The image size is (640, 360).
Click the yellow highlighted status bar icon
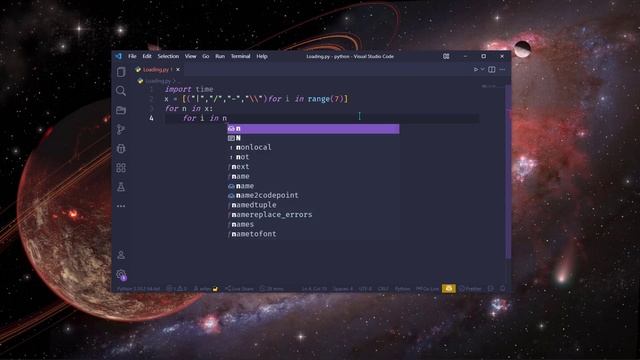point(449,289)
